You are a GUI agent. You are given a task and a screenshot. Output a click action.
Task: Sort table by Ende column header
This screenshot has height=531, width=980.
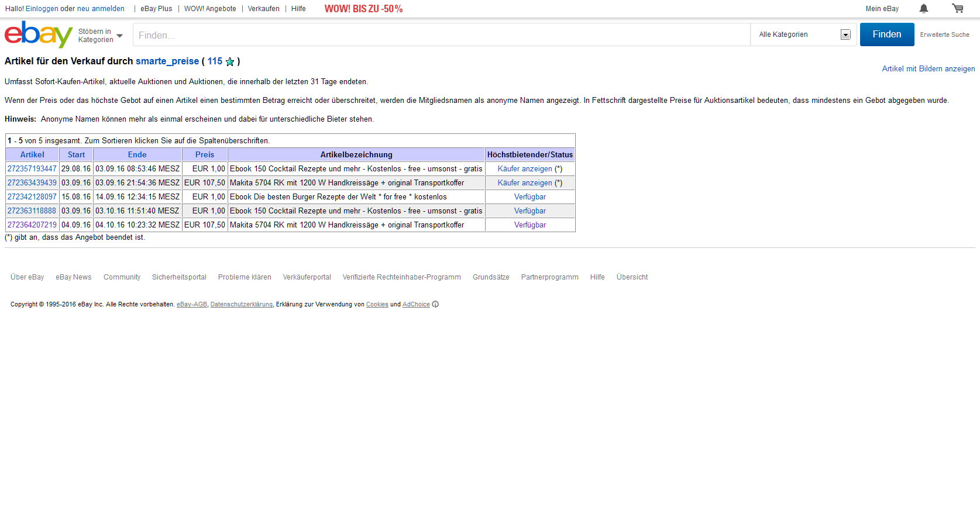tap(137, 155)
